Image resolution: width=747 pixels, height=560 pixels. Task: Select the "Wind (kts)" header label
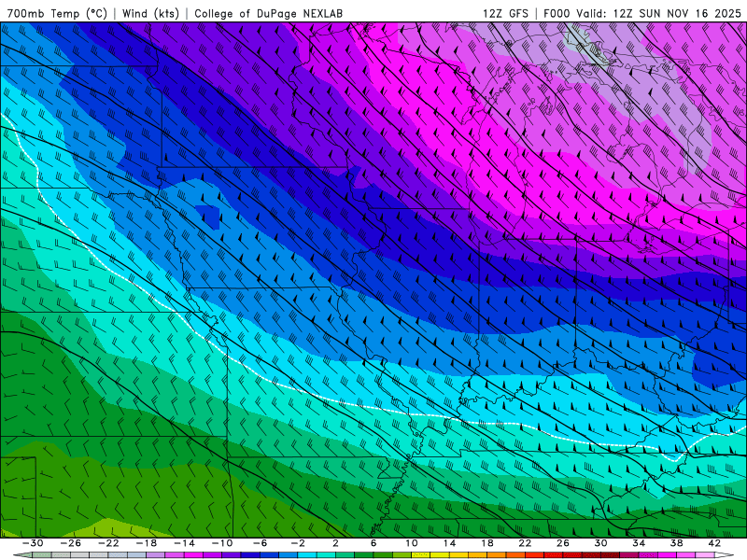pyautogui.click(x=150, y=13)
